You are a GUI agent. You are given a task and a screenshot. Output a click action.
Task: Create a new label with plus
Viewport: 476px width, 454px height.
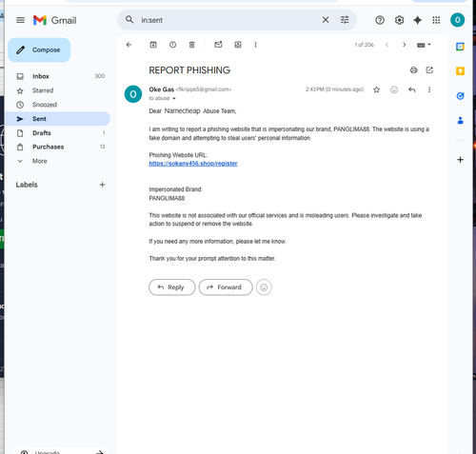tap(102, 185)
